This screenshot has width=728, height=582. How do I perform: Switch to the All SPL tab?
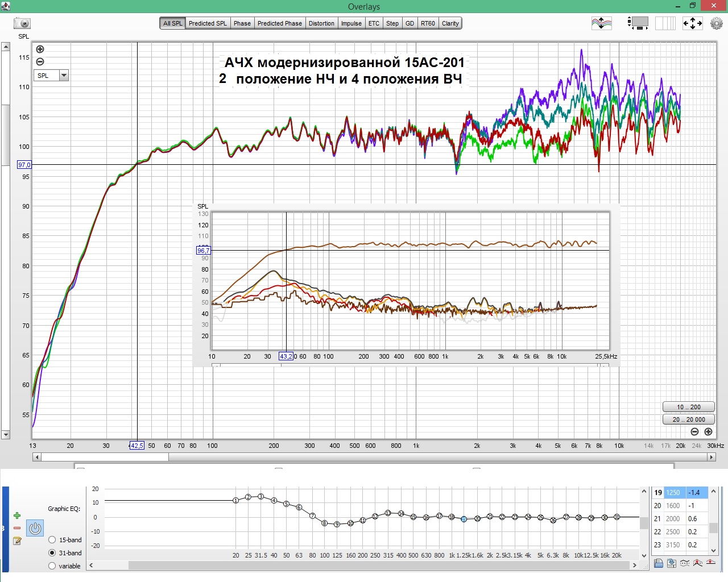pyautogui.click(x=173, y=23)
